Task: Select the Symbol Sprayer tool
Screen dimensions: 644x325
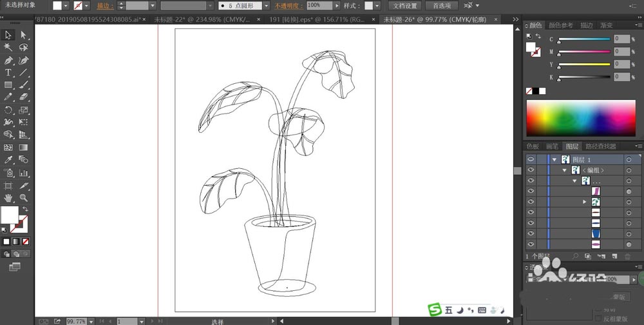Action: [x=8, y=173]
